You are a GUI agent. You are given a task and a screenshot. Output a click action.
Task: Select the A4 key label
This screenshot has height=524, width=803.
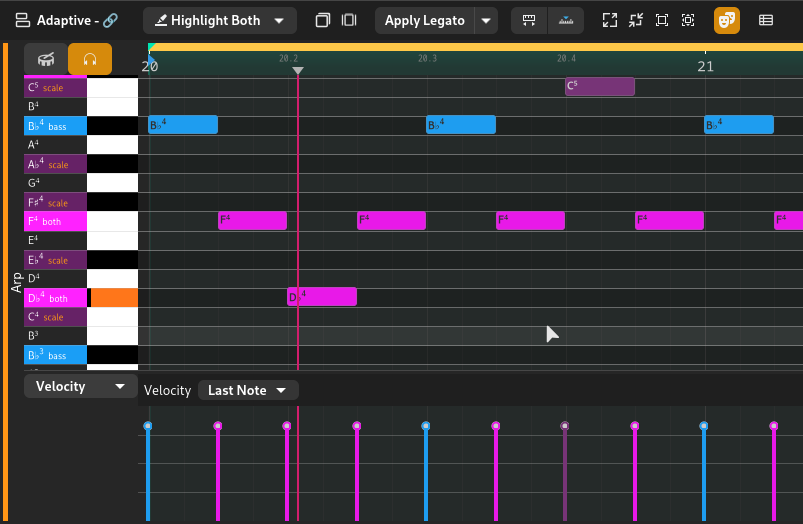click(x=55, y=145)
